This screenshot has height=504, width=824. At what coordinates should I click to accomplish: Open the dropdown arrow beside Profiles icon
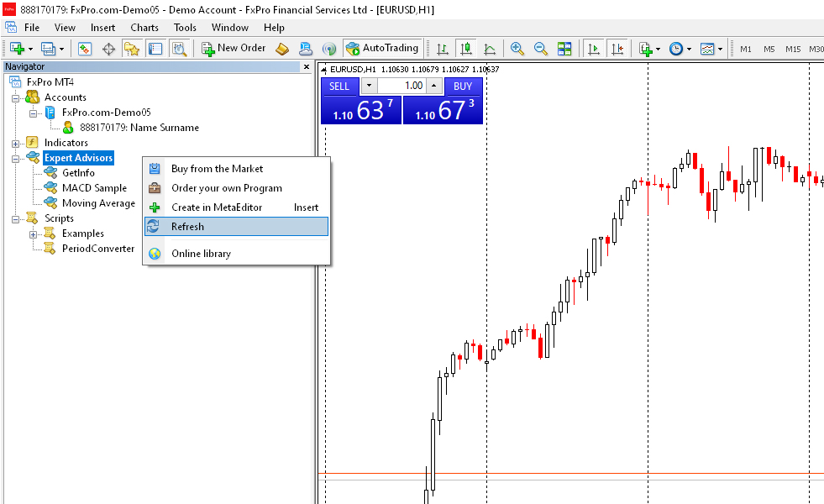61,49
